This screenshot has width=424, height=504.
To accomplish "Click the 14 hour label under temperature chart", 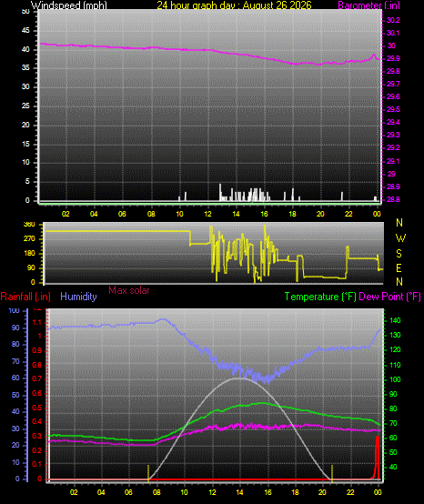I will click(x=239, y=492).
